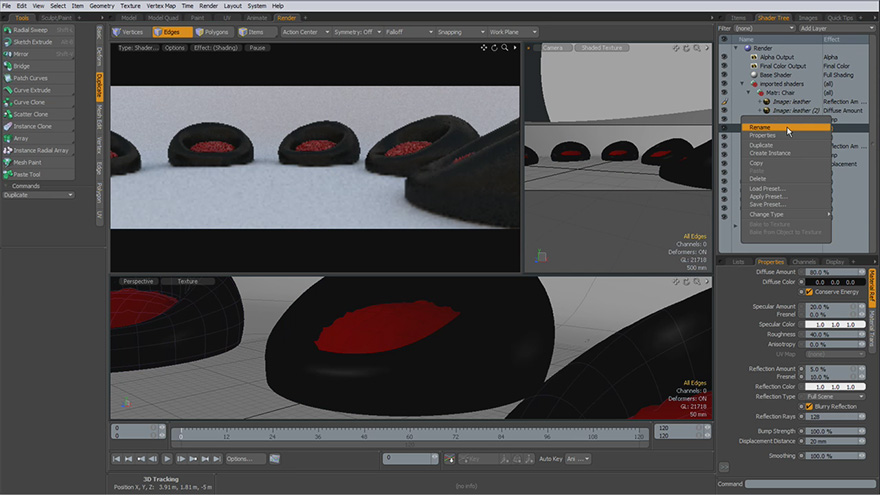This screenshot has height=495, width=880.
Task: Click the zoom icon in render preview
Action: click(505, 48)
